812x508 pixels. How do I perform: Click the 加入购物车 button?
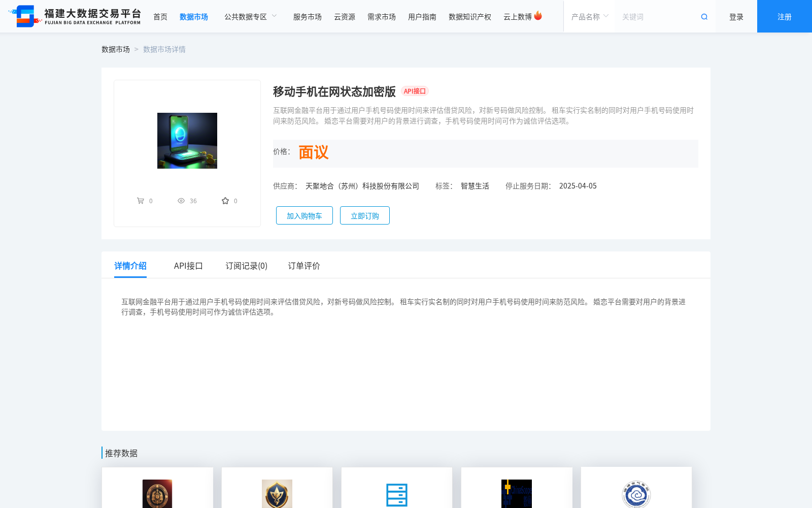[x=304, y=215]
